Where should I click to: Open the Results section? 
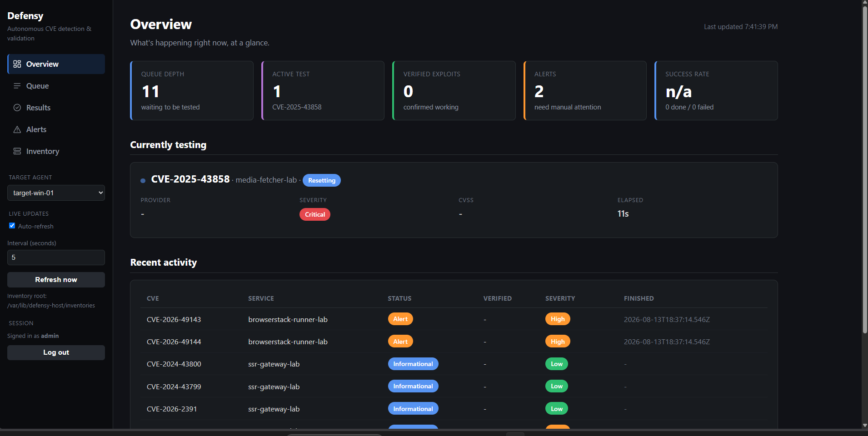(x=56, y=108)
